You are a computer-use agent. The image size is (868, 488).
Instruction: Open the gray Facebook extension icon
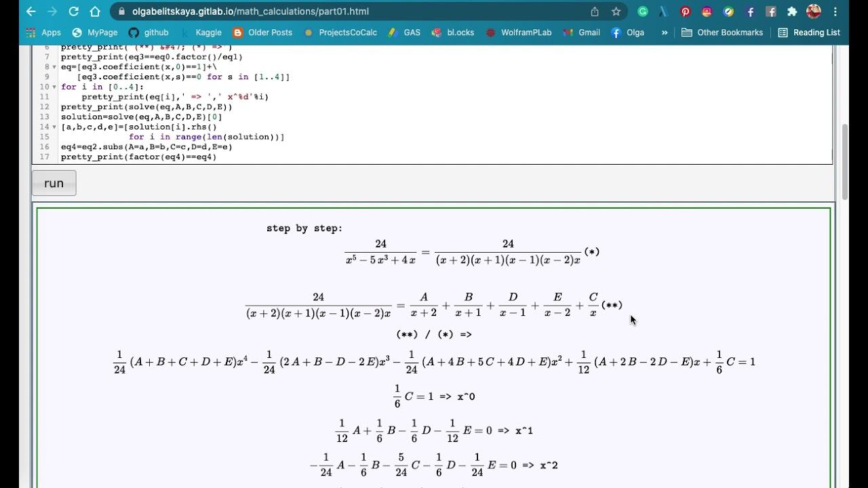[771, 12]
